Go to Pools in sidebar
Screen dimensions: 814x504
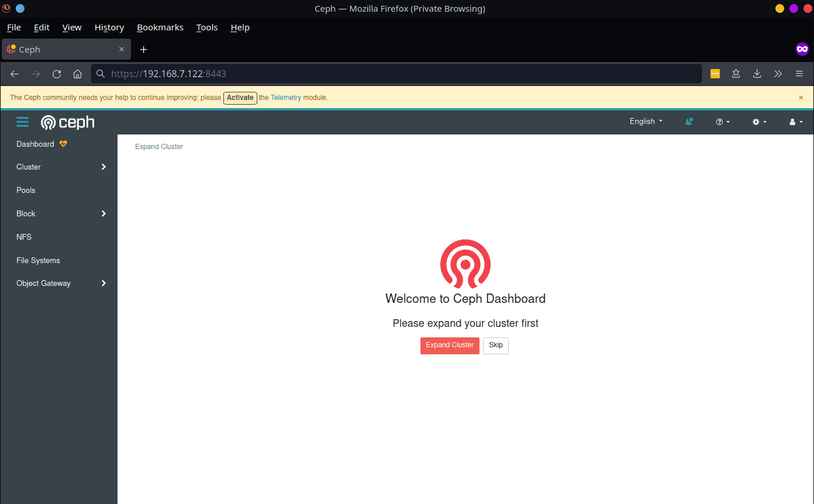click(x=26, y=191)
